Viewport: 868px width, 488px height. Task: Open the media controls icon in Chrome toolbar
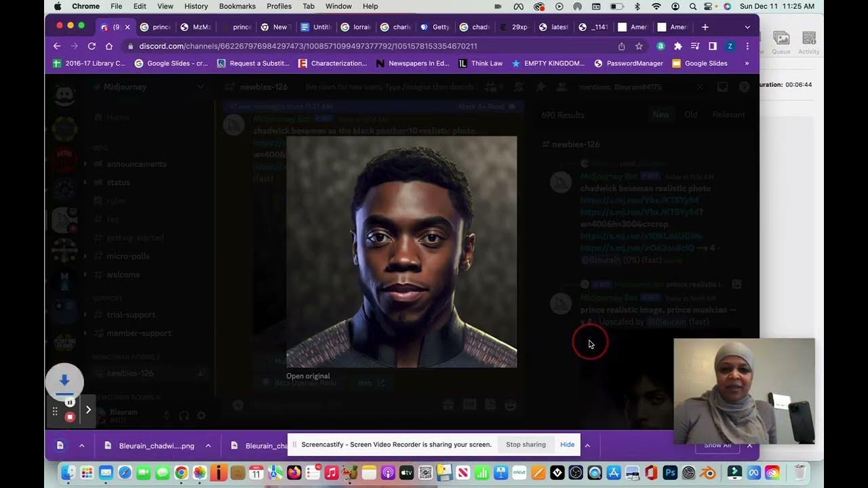click(695, 46)
